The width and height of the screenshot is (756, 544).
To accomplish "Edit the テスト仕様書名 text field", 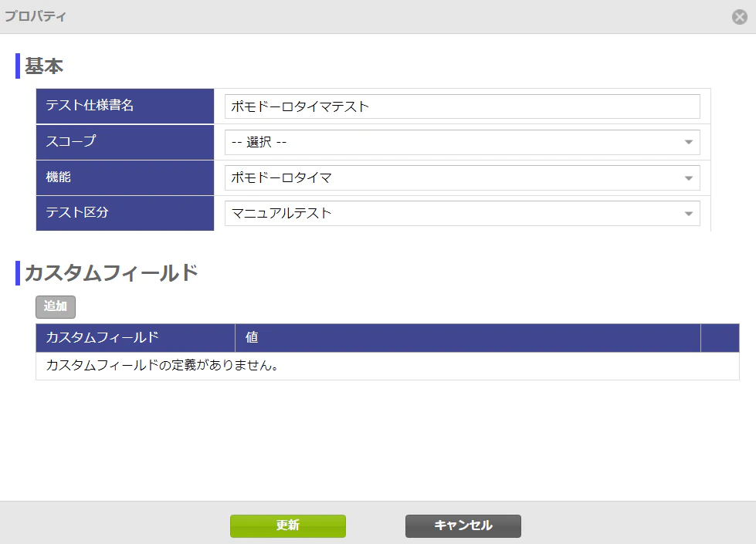I will (x=462, y=106).
